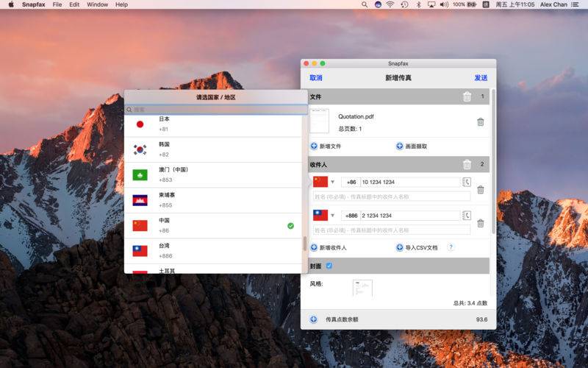Open the CSV import help question mark
588x368 pixels.
(451, 247)
